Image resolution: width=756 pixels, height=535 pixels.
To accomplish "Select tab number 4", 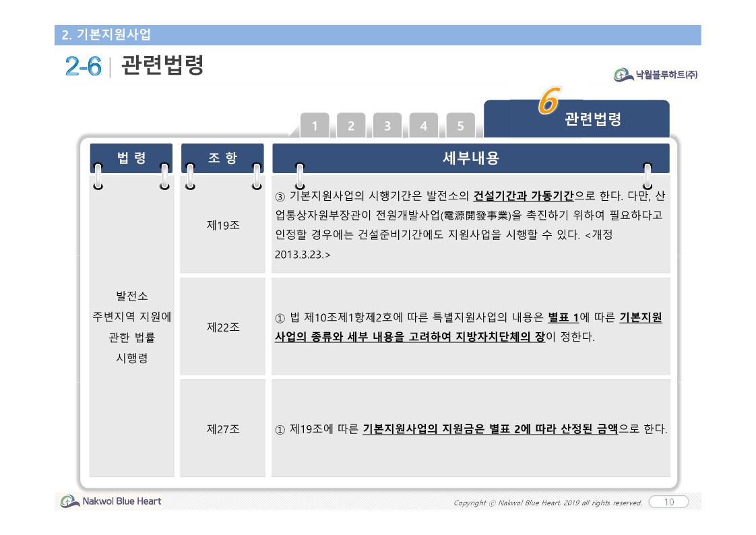I will [x=424, y=125].
